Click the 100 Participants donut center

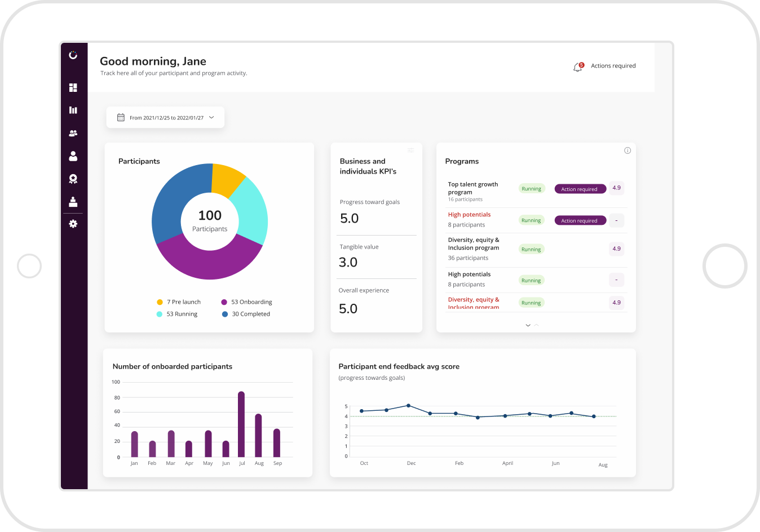210,221
